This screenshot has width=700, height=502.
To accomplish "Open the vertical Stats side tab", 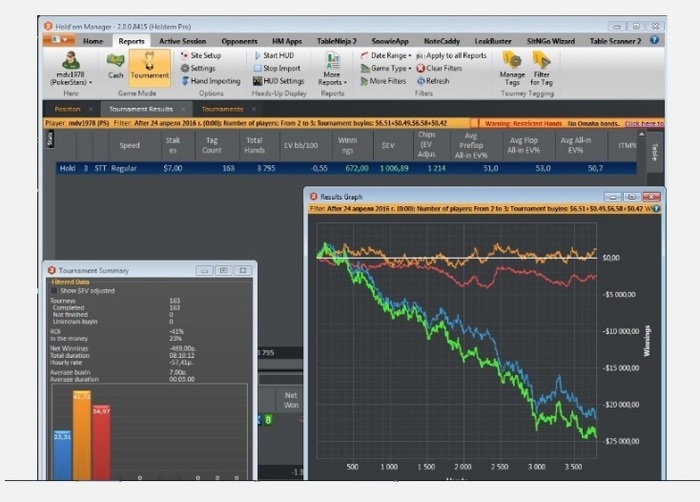I will tap(50, 139).
